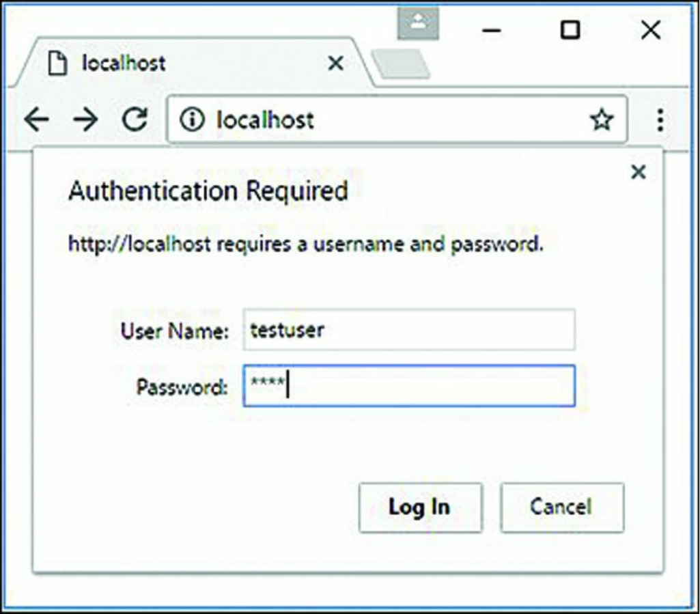Image resolution: width=700 pixels, height=614 pixels.
Task: Cancel the authentication prompt
Action: pos(561,507)
